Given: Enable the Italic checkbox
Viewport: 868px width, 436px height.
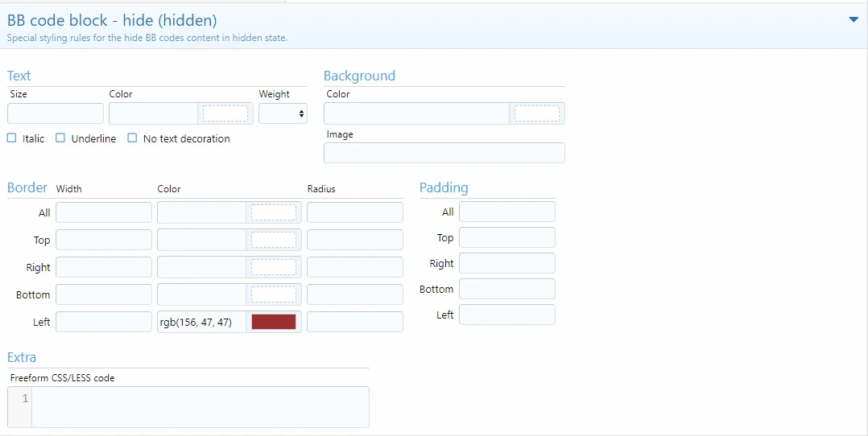Looking at the screenshot, I should pyautogui.click(x=12, y=138).
